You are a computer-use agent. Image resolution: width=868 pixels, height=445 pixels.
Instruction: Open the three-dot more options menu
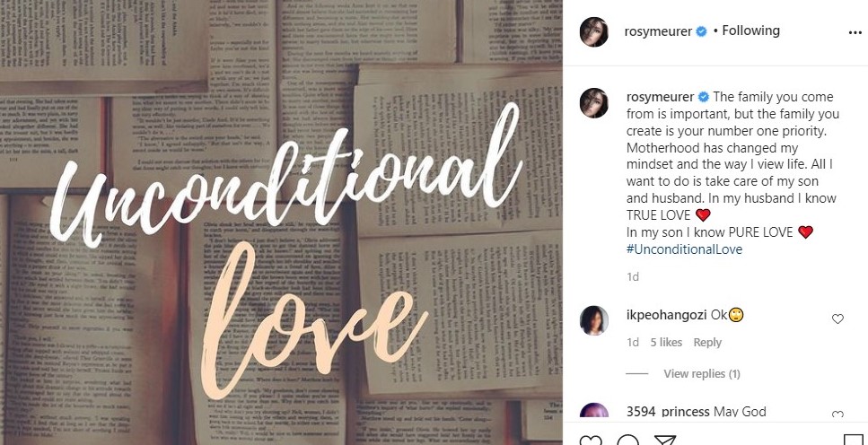point(855,32)
